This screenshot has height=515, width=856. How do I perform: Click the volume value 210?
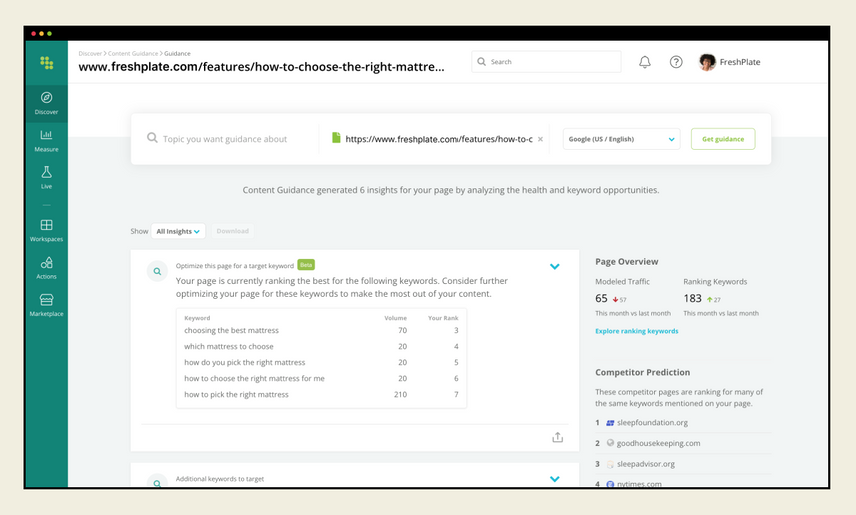point(400,394)
